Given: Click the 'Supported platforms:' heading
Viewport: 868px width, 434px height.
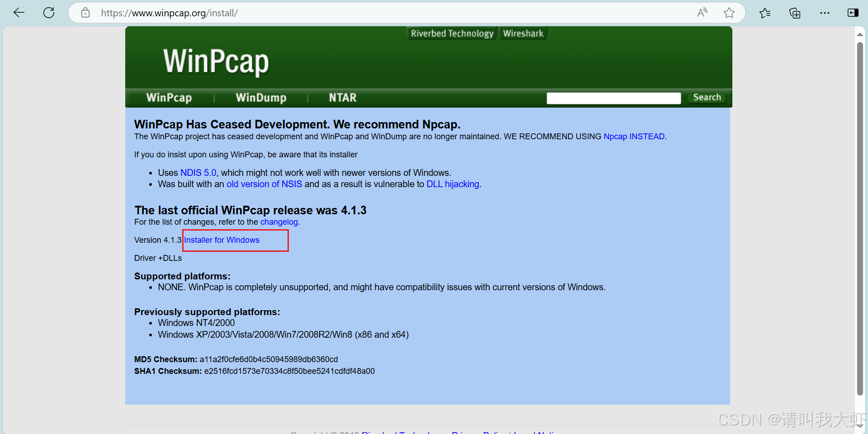Looking at the screenshot, I should 182,276.
